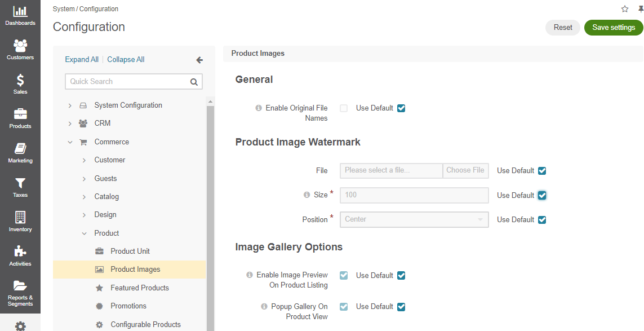644x331 pixels.
Task: Mark page as favorite with star icon
Action: click(625, 9)
